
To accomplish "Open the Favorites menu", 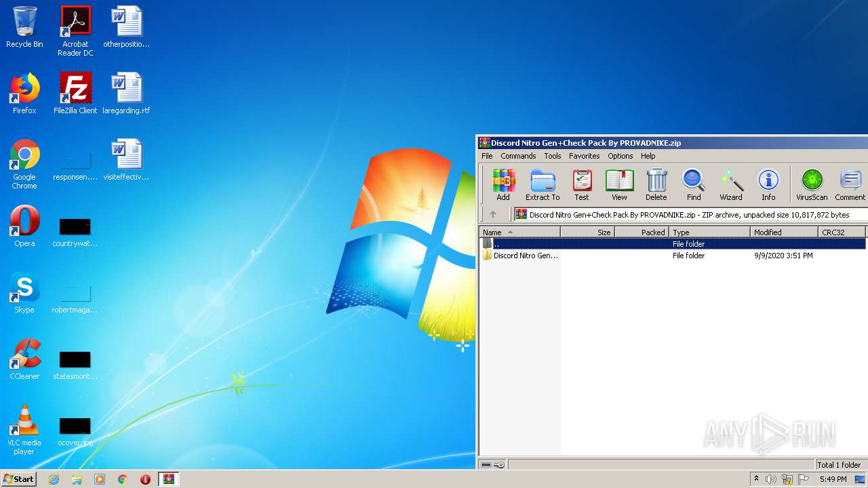I will click(584, 156).
